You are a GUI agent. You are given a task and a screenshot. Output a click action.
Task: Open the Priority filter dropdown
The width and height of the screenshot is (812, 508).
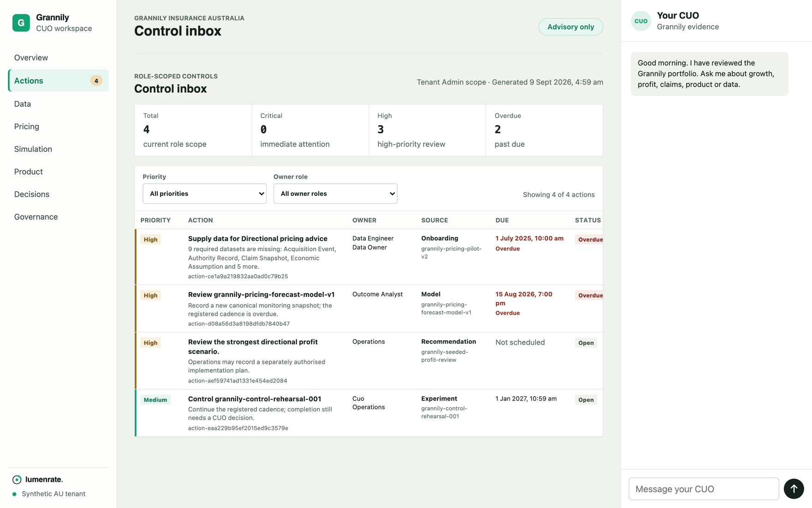[204, 194]
